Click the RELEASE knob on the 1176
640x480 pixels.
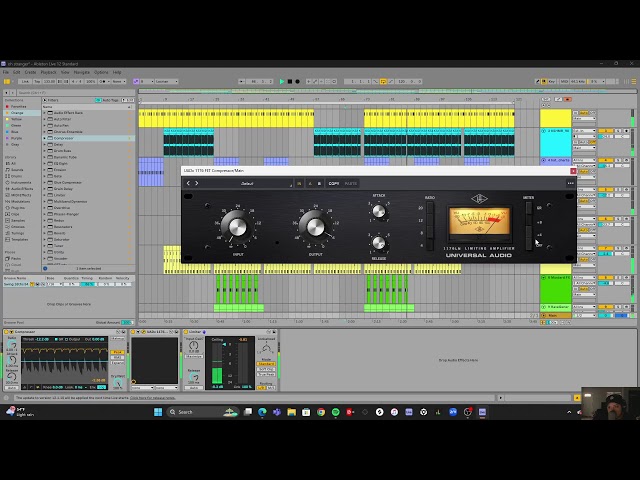(x=379, y=243)
